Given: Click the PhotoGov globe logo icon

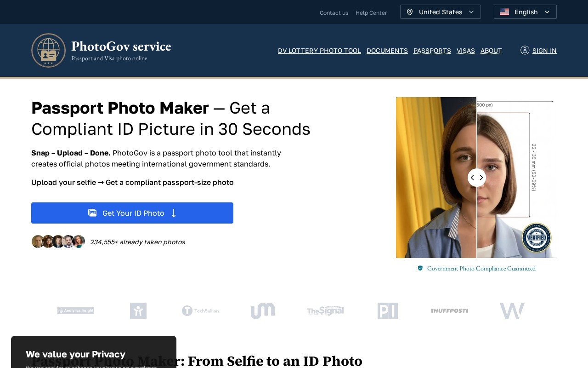Looking at the screenshot, I should click(x=48, y=51).
